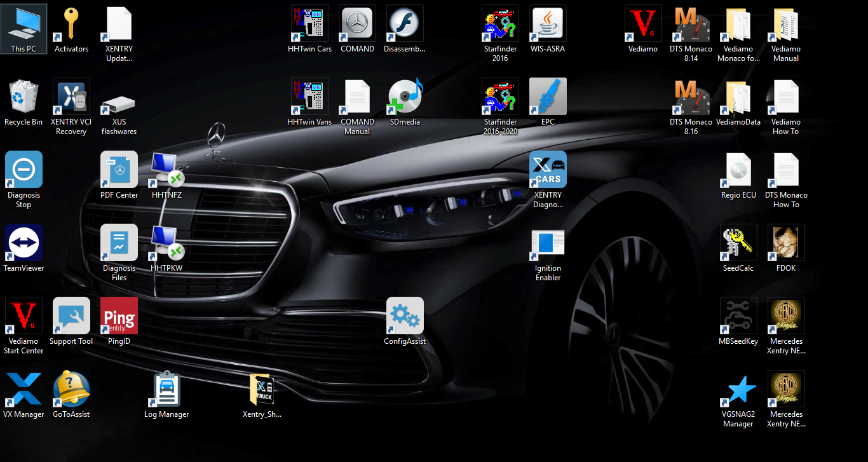Select the Log Manager clipboard icon
The height and width of the screenshot is (462, 868).
click(166, 389)
